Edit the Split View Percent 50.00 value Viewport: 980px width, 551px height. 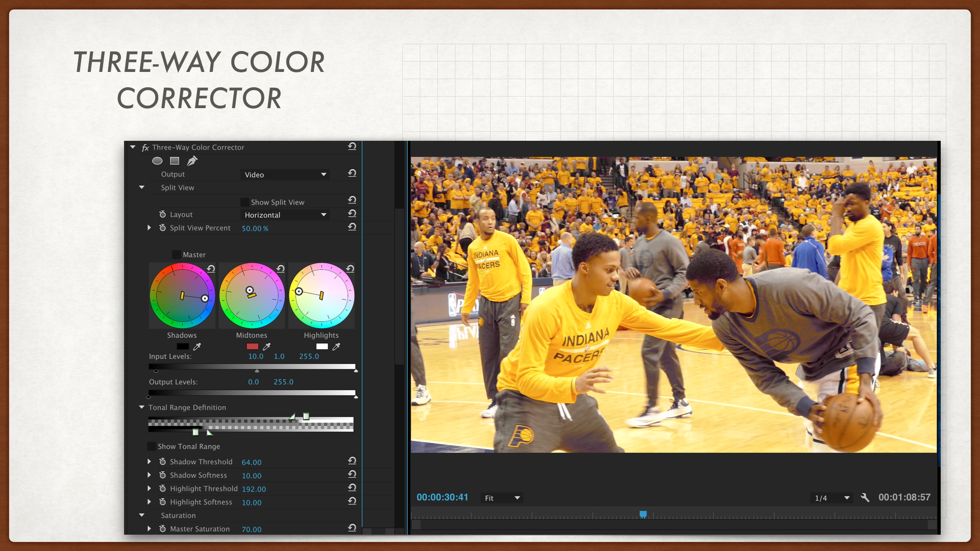click(255, 229)
